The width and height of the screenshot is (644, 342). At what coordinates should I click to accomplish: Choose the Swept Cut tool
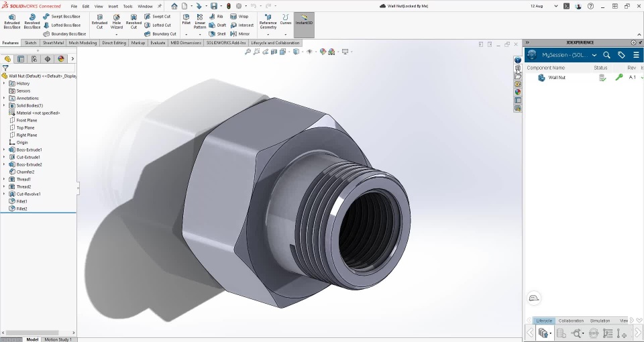coord(158,16)
